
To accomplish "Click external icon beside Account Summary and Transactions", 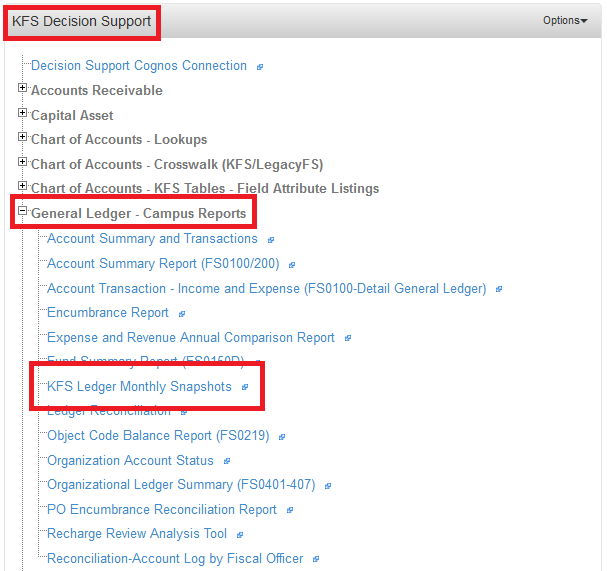I will pyautogui.click(x=271, y=240).
